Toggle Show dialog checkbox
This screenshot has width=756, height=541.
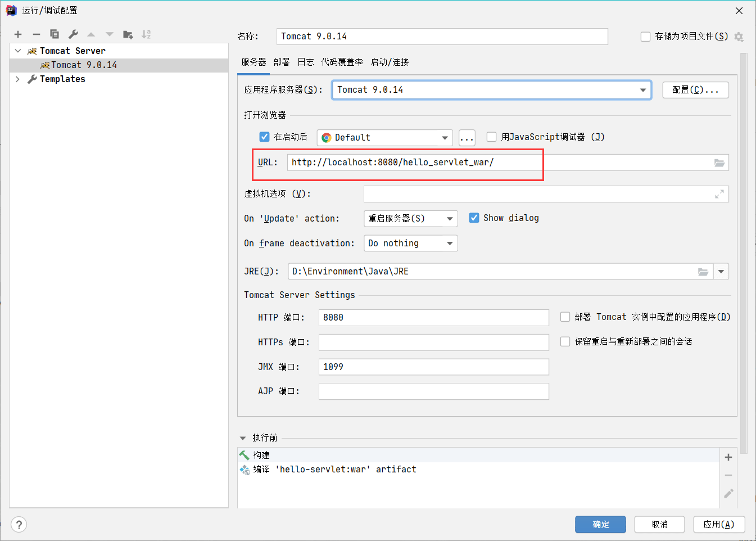[474, 218]
